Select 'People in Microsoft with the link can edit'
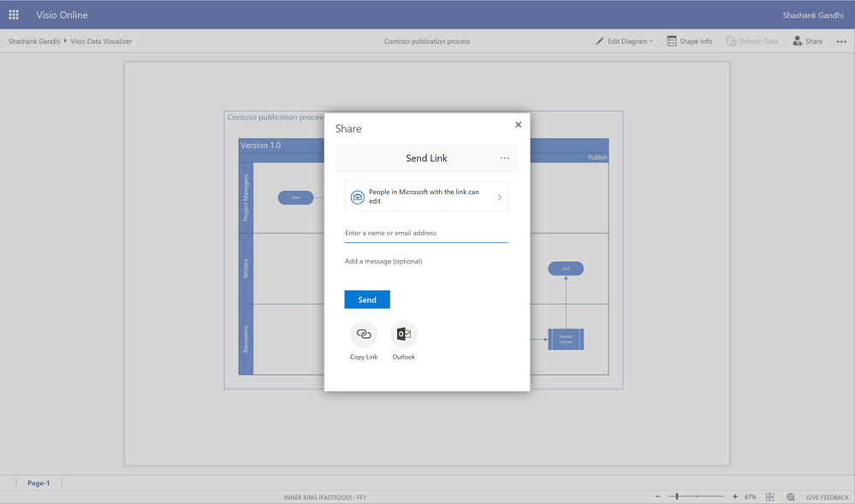The image size is (855, 504). [426, 196]
